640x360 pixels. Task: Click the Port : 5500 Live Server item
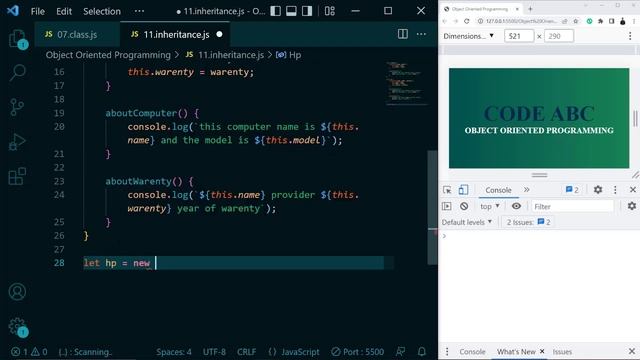[357, 351]
